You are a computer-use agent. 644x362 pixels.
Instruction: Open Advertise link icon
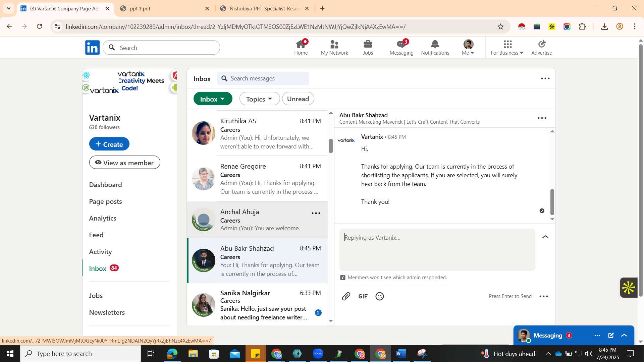(542, 47)
